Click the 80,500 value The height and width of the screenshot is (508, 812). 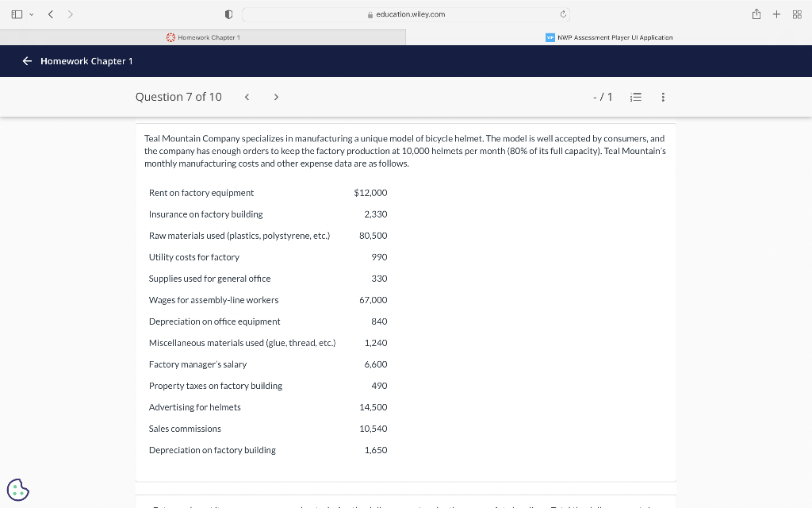[373, 236]
